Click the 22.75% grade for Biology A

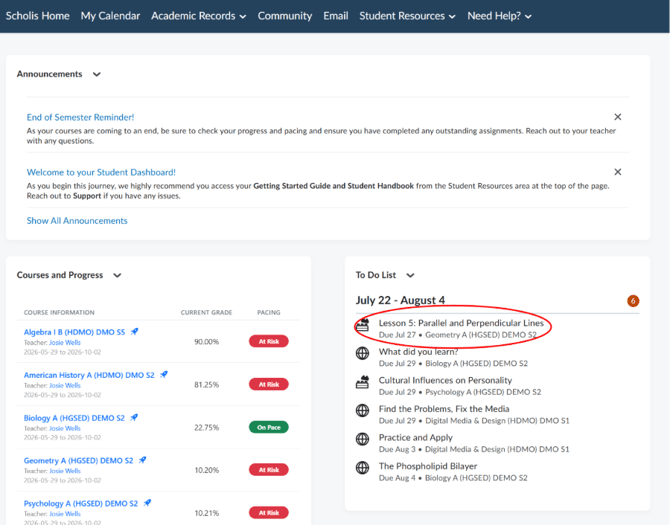tap(206, 428)
